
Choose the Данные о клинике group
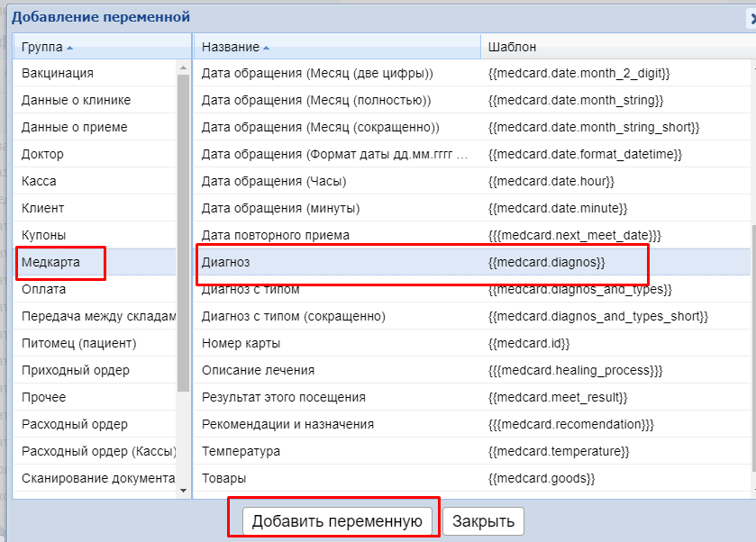pos(76,100)
